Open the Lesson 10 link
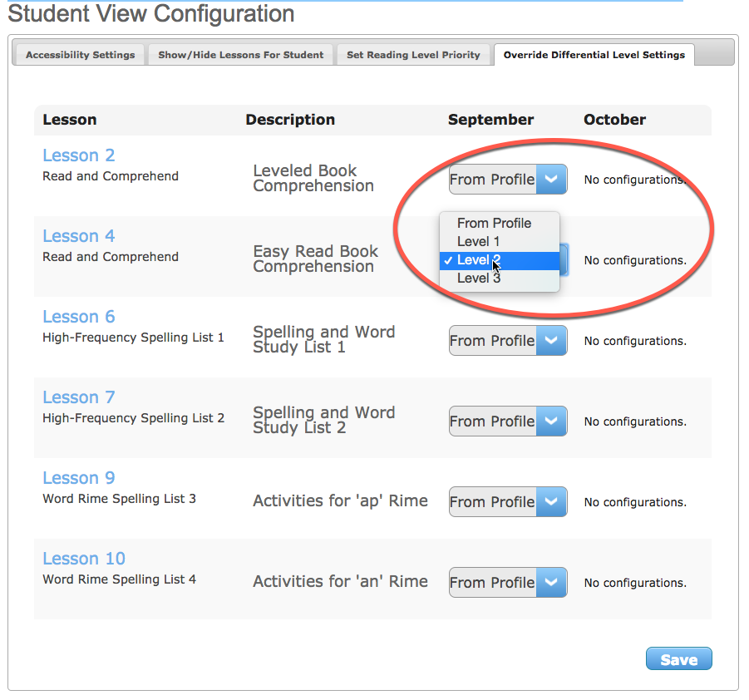 tap(84, 559)
